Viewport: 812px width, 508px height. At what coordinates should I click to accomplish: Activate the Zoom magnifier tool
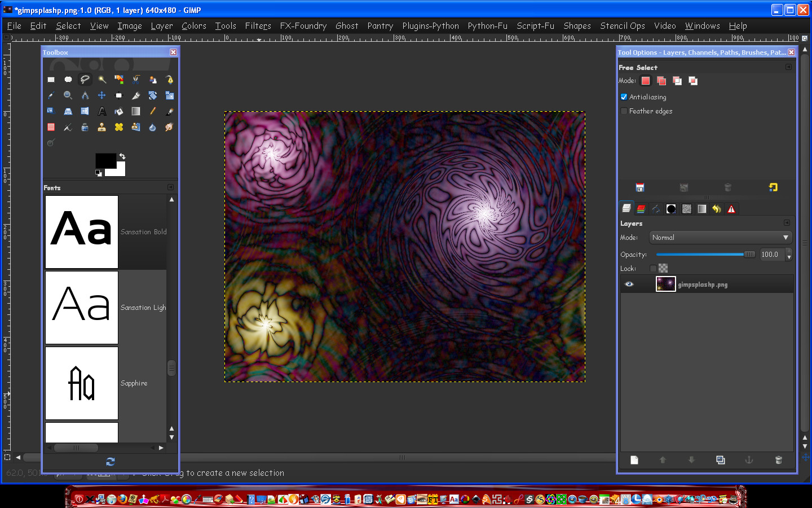click(x=68, y=95)
